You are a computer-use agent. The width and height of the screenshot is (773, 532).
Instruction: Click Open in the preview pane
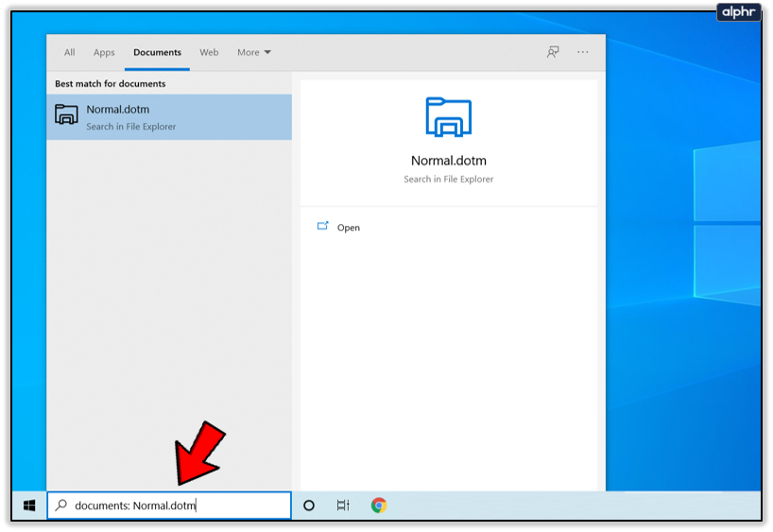coord(349,228)
